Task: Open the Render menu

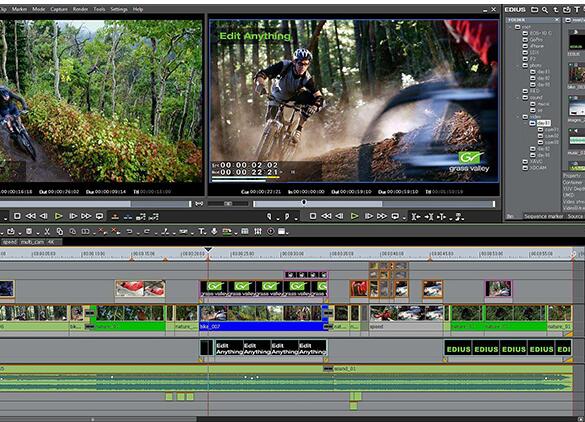Action: tap(80, 9)
